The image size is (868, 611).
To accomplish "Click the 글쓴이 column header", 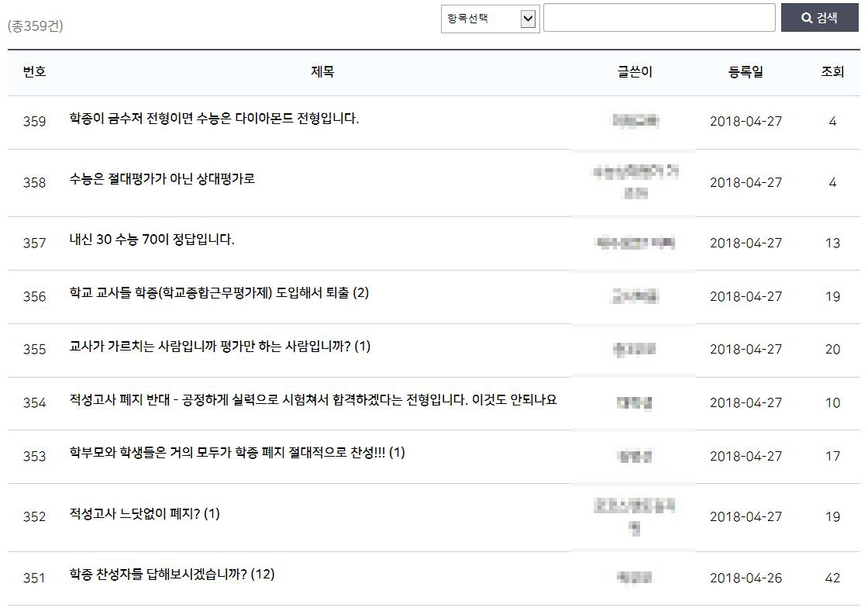I will 635,72.
